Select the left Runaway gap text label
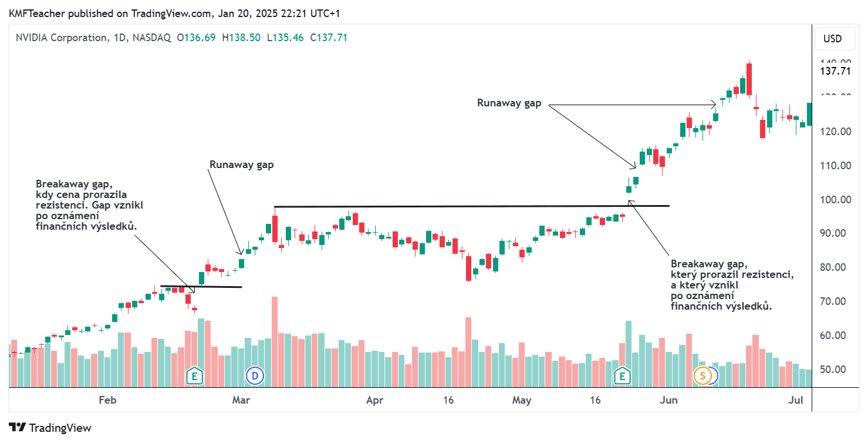The image size is (868, 443). click(241, 165)
